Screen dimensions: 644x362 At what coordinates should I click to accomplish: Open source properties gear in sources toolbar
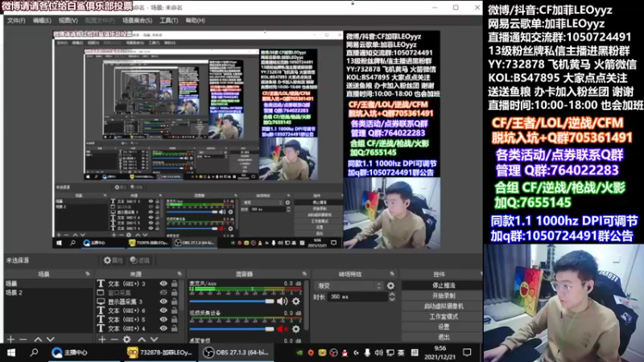coord(127,339)
